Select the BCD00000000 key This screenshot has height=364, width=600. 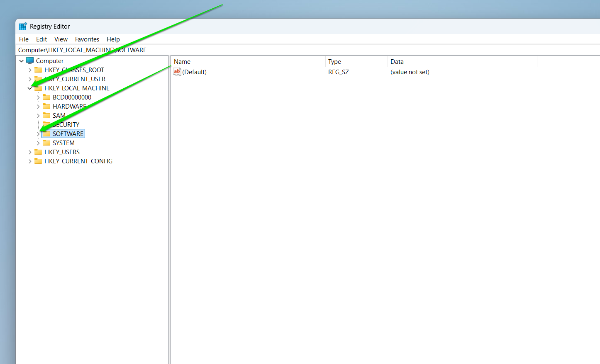click(72, 97)
